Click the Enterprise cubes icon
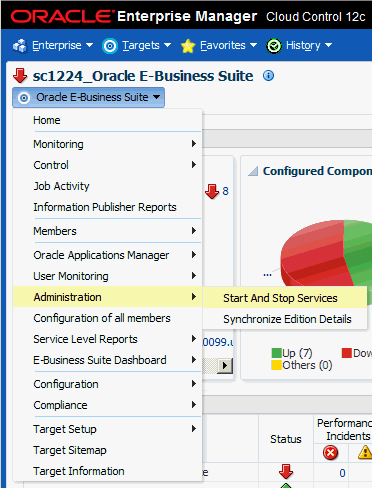372x488 pixels. tap(20, 46)
